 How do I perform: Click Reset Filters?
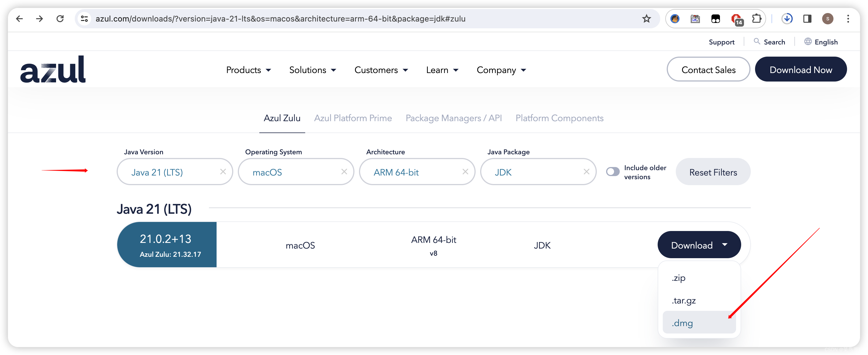[713, 172]
